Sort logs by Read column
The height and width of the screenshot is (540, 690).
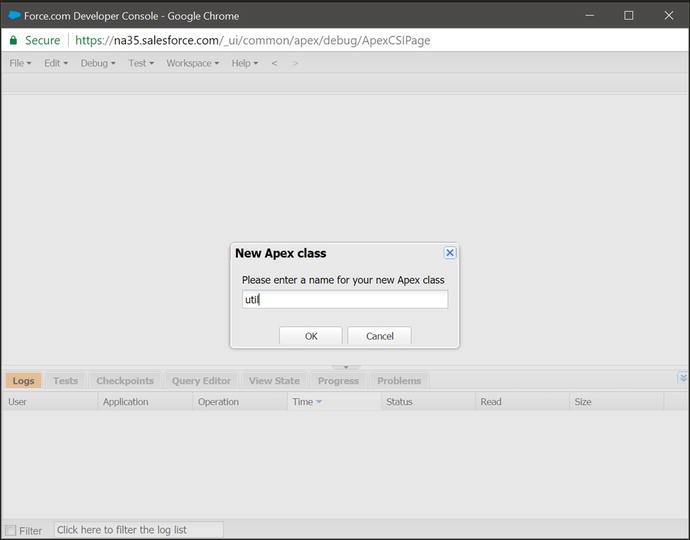522,402
